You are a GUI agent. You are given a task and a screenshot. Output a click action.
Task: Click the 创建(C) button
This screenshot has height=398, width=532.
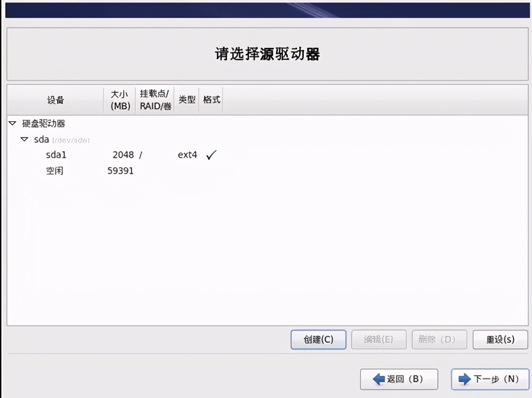(x=318, y=339)
